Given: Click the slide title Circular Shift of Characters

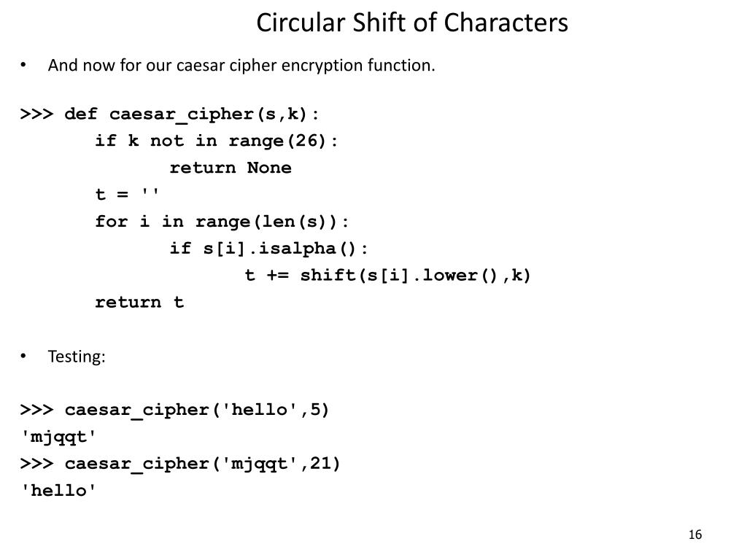Looking at the screenshot, I should (412, 23).
